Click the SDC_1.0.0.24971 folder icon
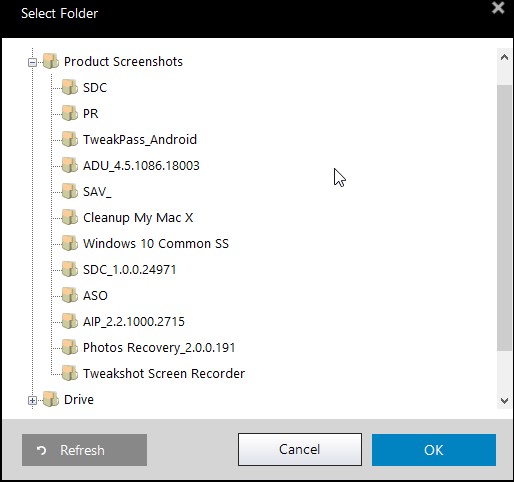514x482 pixels. (70, 269)
